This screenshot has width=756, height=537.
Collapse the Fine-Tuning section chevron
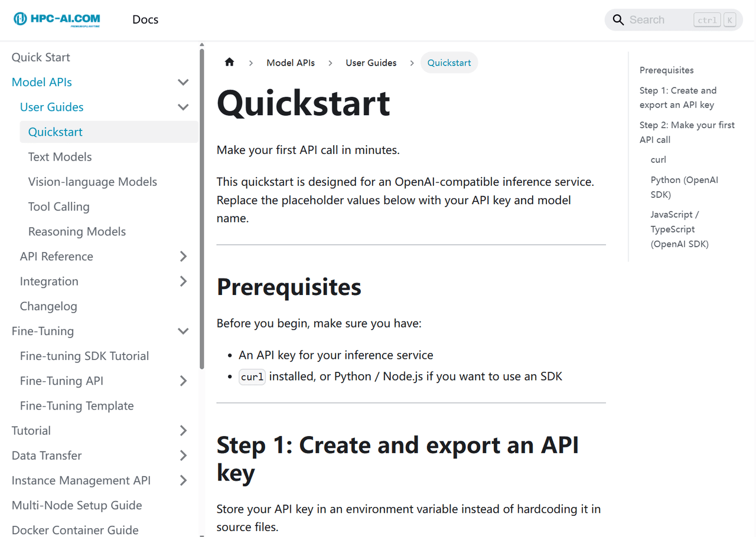tap(183, 332)
